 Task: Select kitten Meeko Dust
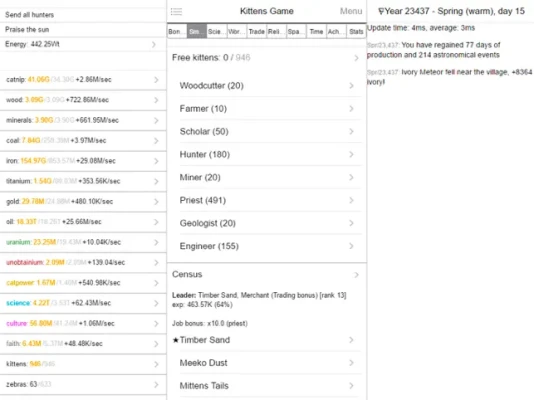(x=267, y=363)
